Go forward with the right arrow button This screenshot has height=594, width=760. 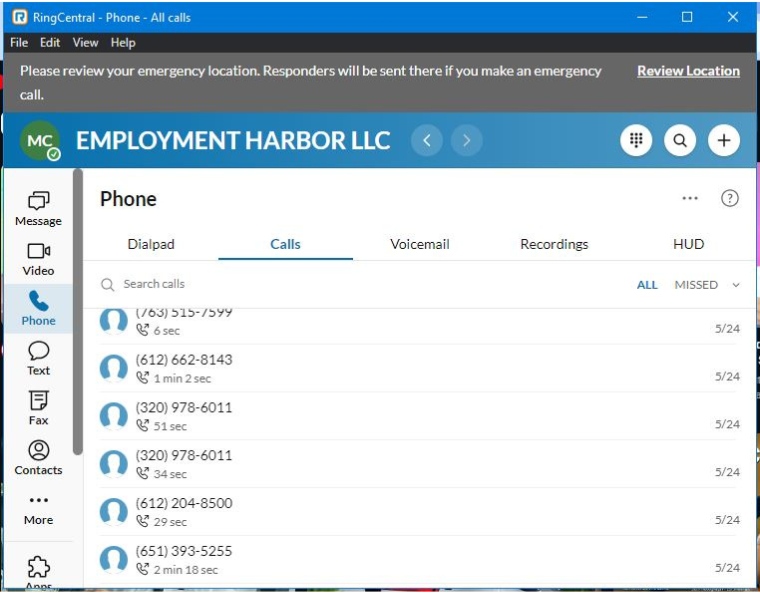click(466, 141)
